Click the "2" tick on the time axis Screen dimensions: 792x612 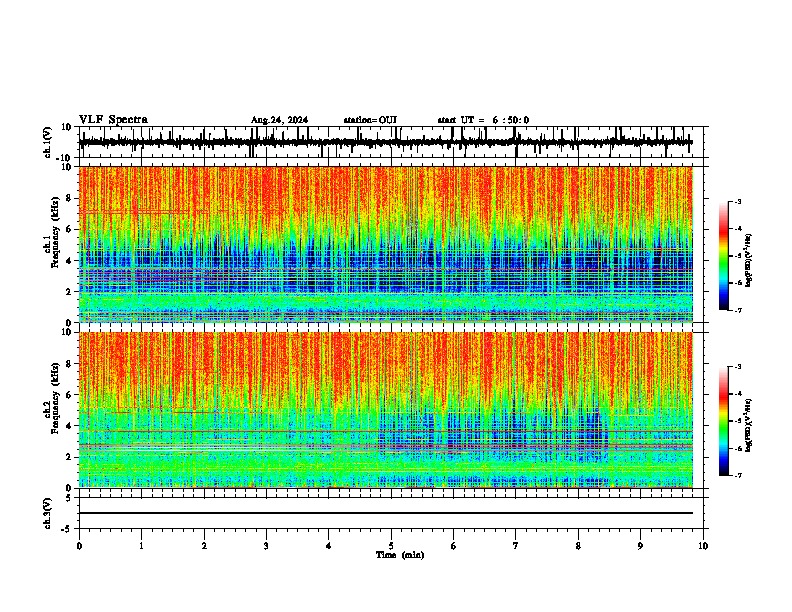[x=204, y=546]
